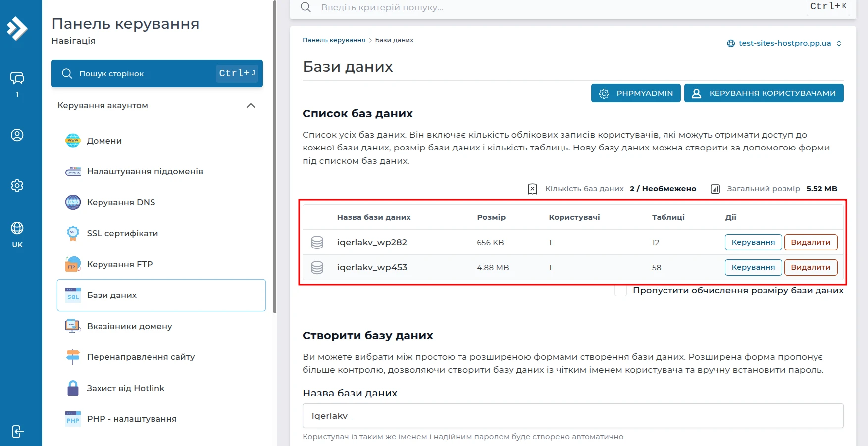The image size is (868, 446).
Task: Select SSL сертифікати in navigation
Action: (161, 233)
